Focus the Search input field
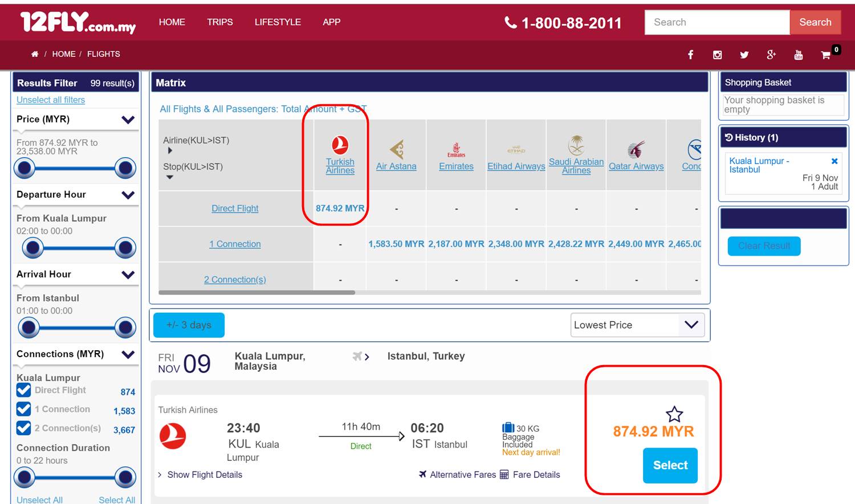The width and height of the screenshot is (855, 504). pyautogui.click(x=717, y=22)
